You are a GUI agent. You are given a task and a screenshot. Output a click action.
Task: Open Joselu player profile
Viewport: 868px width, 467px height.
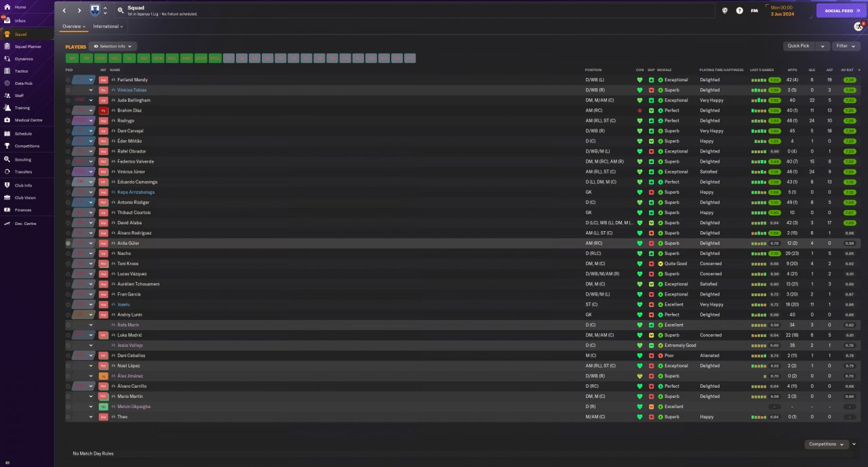click(123, 304)
